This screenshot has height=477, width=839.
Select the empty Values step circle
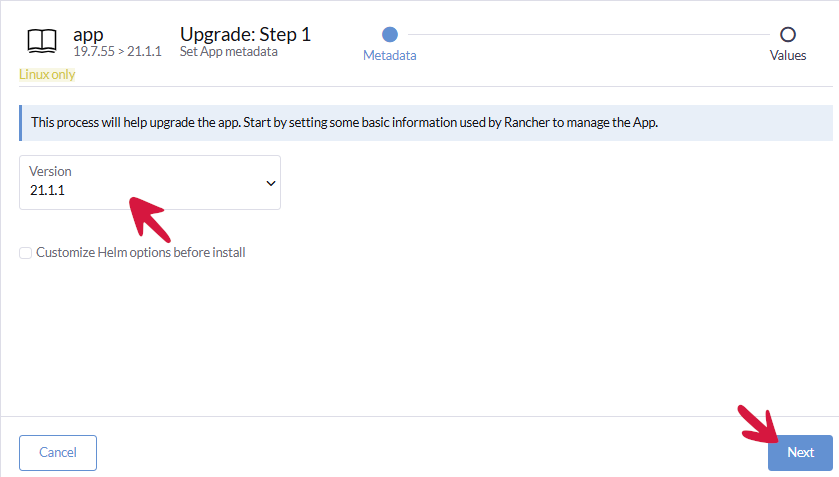tap(787, 35)
